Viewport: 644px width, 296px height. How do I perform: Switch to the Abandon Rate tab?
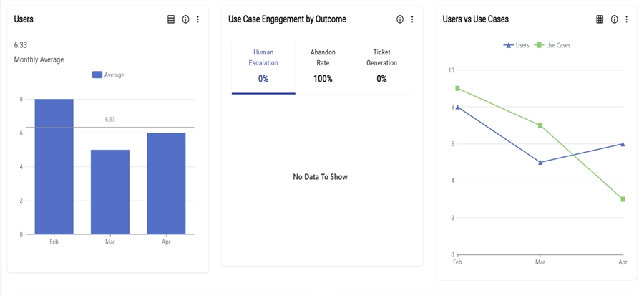tap(323, 65)
